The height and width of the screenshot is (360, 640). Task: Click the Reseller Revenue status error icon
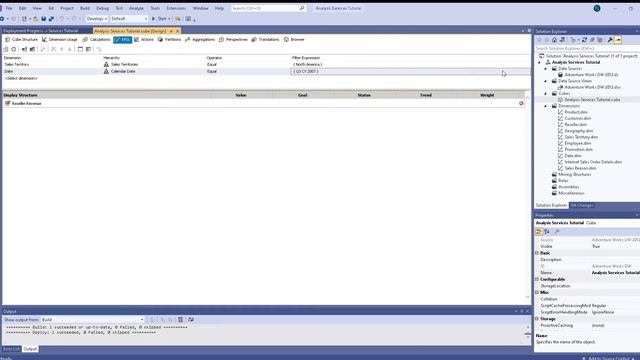521,104
